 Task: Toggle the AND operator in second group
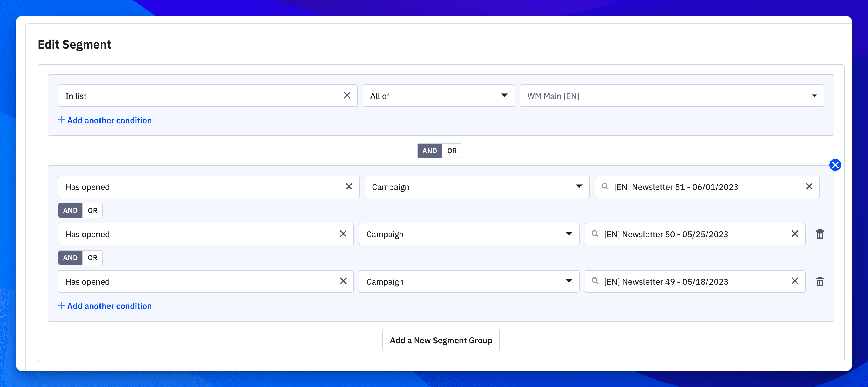[70, 210]
